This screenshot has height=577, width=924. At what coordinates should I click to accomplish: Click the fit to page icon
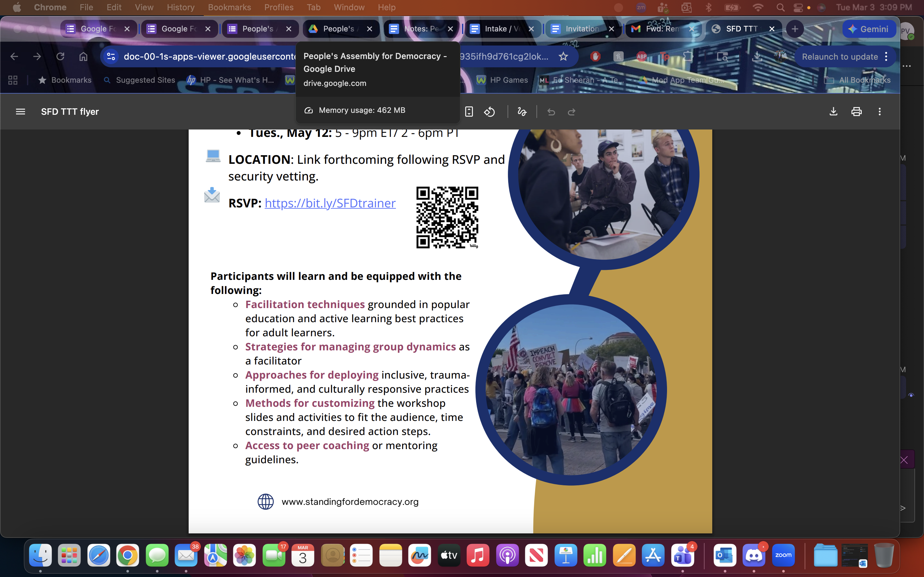pos(469,112)
